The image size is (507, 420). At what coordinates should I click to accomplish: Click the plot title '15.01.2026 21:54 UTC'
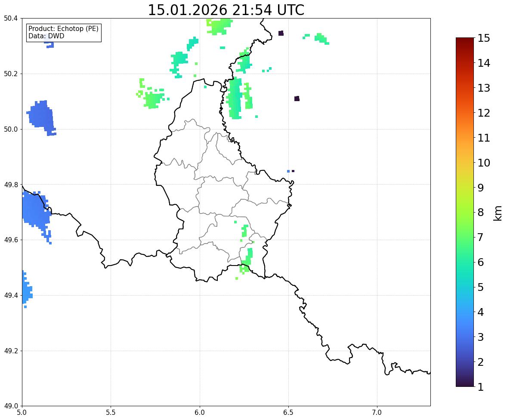[226, 10]
